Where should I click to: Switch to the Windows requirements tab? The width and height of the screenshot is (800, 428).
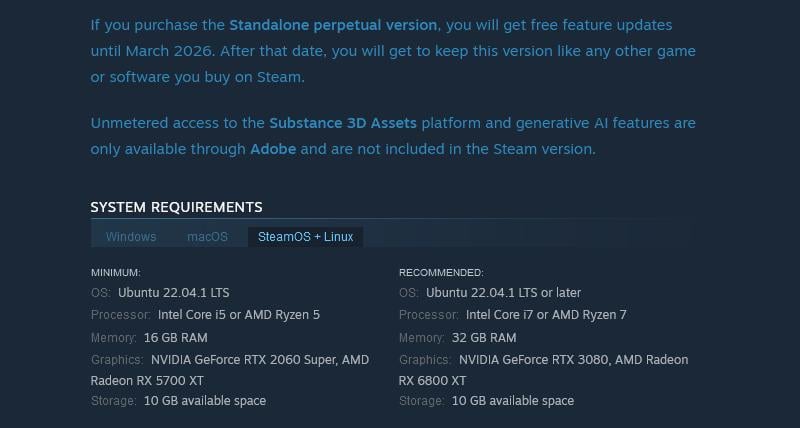tap(131, 237)
